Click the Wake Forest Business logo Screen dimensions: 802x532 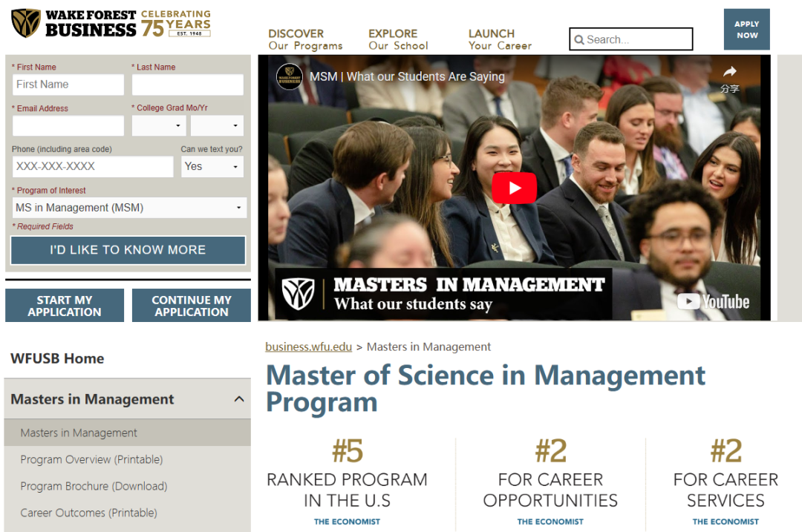coord(74,23)
